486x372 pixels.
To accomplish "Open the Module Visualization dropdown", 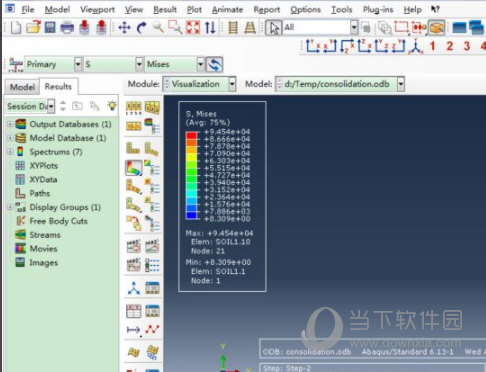I will pos(232,84).
